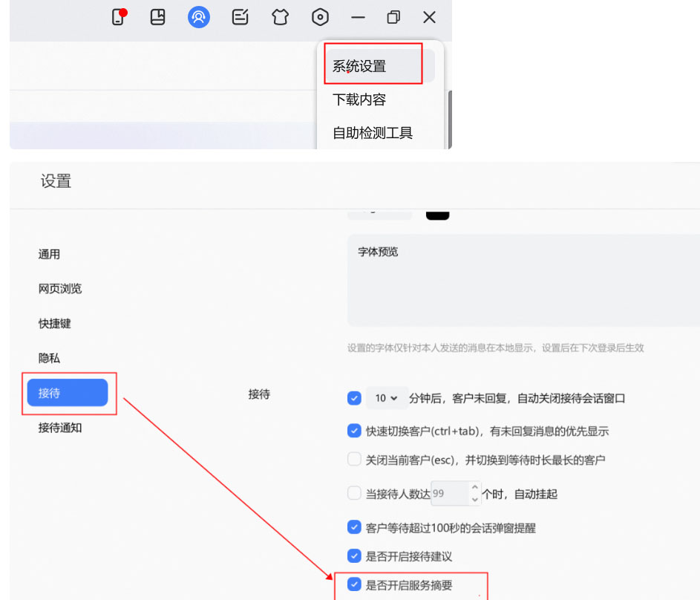Disable 是否开启接待建议
Viewport: 700px width, 600px height.
click(x=354, y=555)
